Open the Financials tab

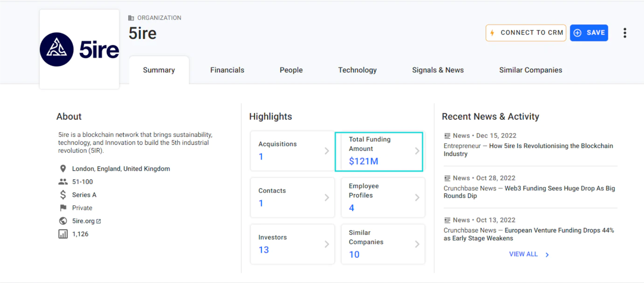tap(227, 70)
